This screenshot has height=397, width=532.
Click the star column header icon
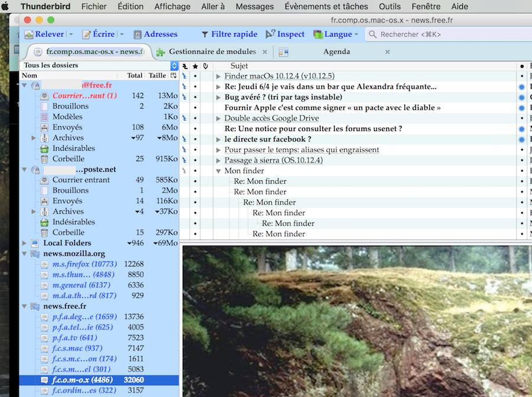[195, 66]
